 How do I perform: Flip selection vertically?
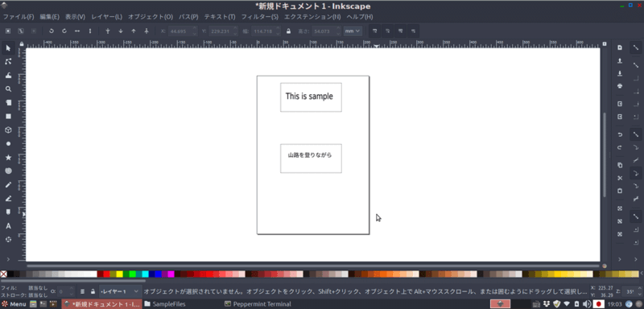(90, 31)
